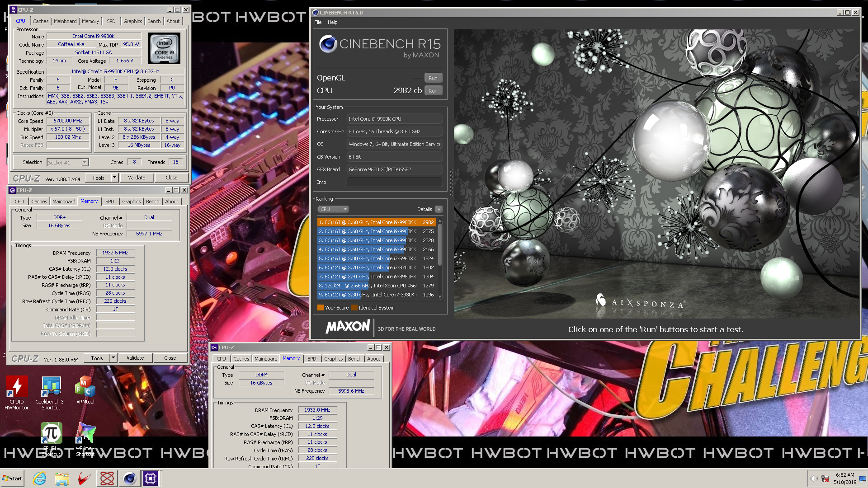
Task: Open the red crossed-circle taskbar app
Action: coord(107,479)
